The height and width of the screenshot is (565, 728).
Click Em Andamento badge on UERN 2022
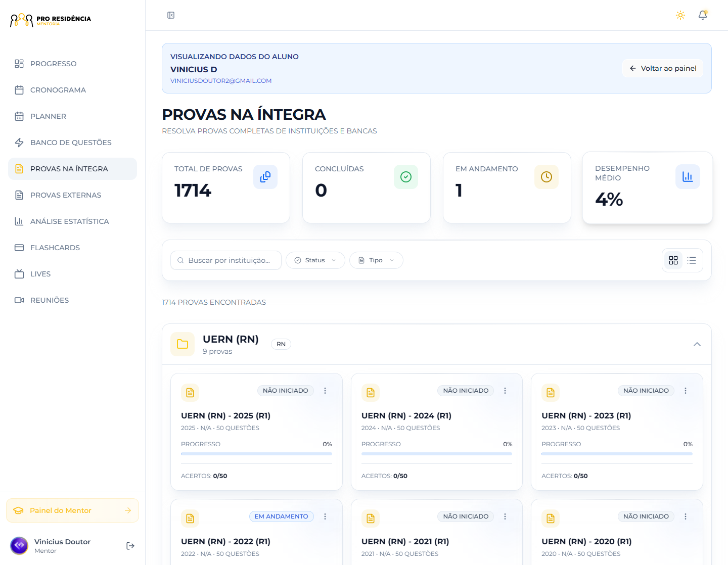pyautogui.click(x=282, y=516)
